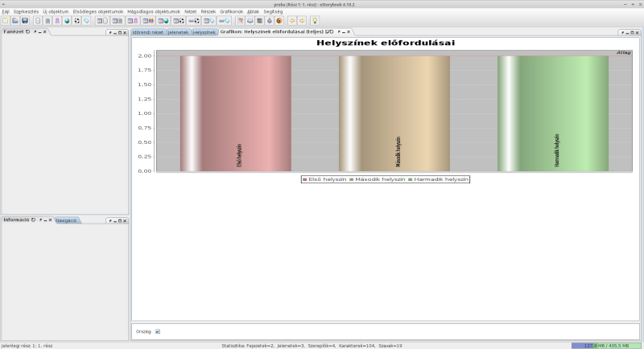Open the book reading view icon
This screenshot has height=349, width=644.
(250, 20)
